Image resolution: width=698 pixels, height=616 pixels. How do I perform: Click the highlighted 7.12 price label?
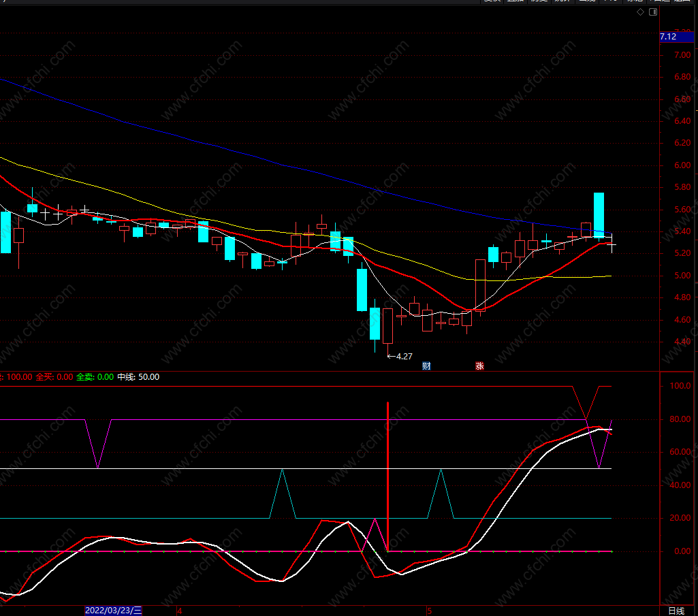676,37
